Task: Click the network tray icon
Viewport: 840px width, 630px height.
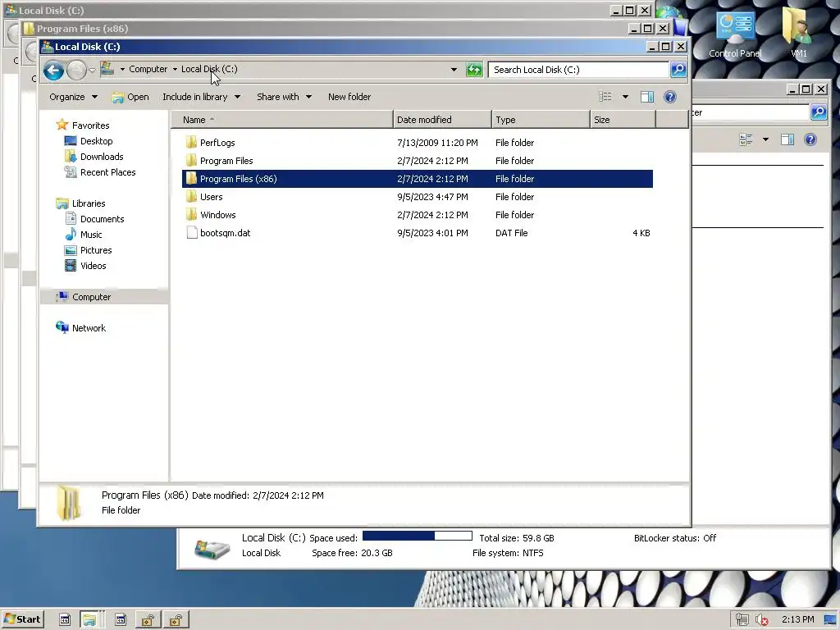Action: (x=742, y=620)
